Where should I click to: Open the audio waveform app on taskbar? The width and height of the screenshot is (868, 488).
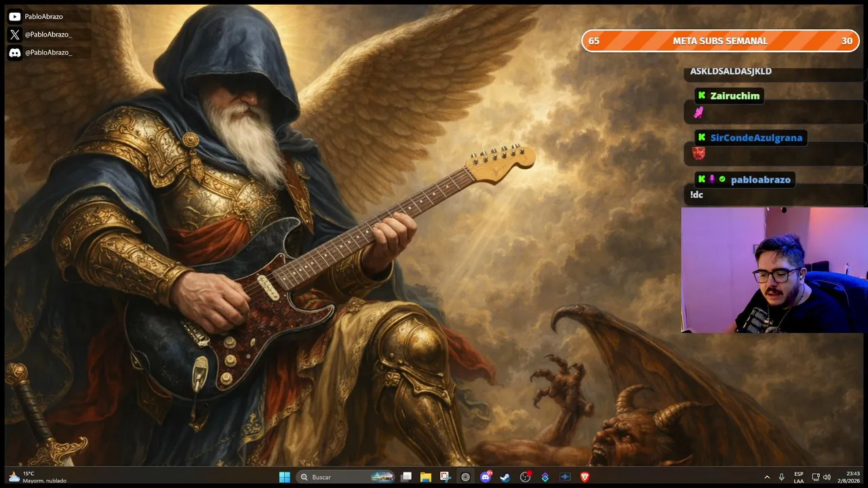click(565, 477)
